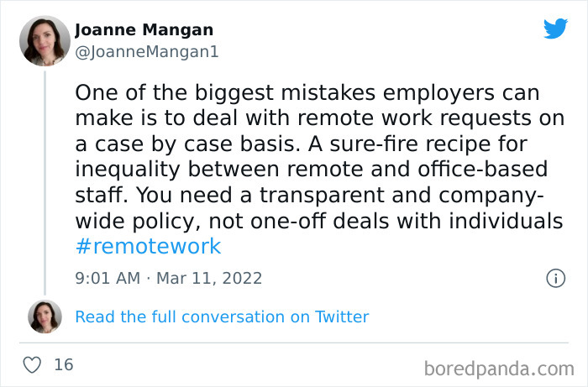Open the @JoanneMangan1 handle

[147, 51]
